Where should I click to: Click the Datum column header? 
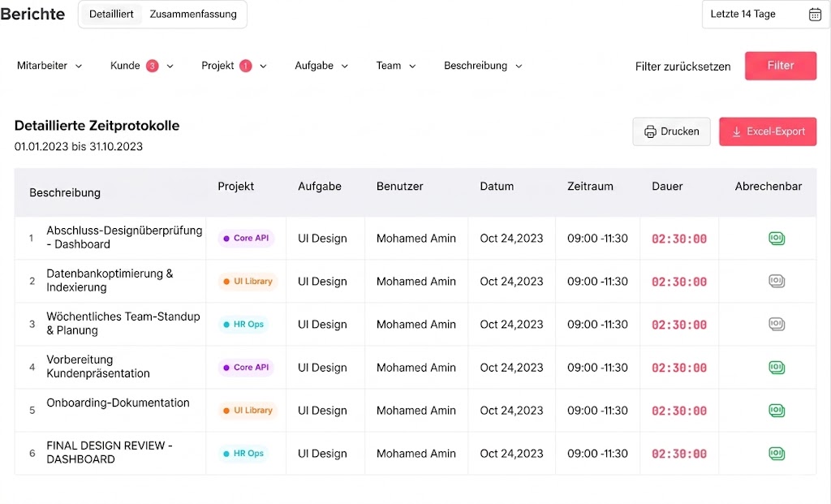[497, 186]
